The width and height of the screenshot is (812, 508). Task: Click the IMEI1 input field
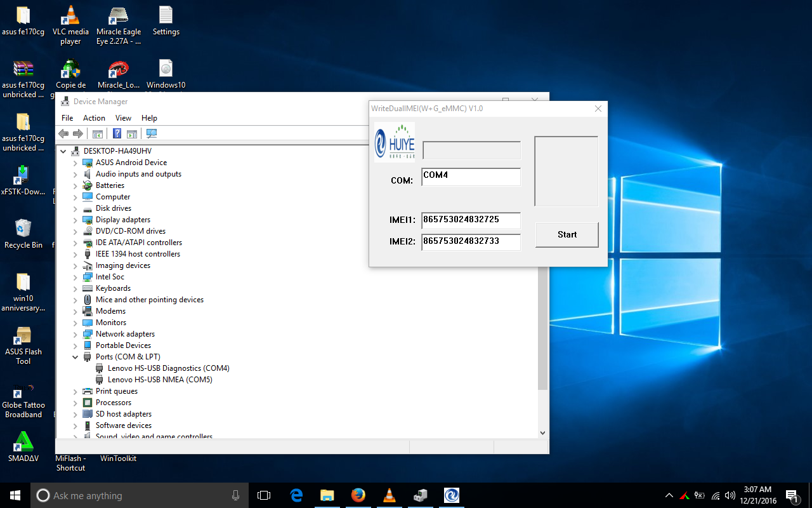pyautogui.click(x=471, y=220)
